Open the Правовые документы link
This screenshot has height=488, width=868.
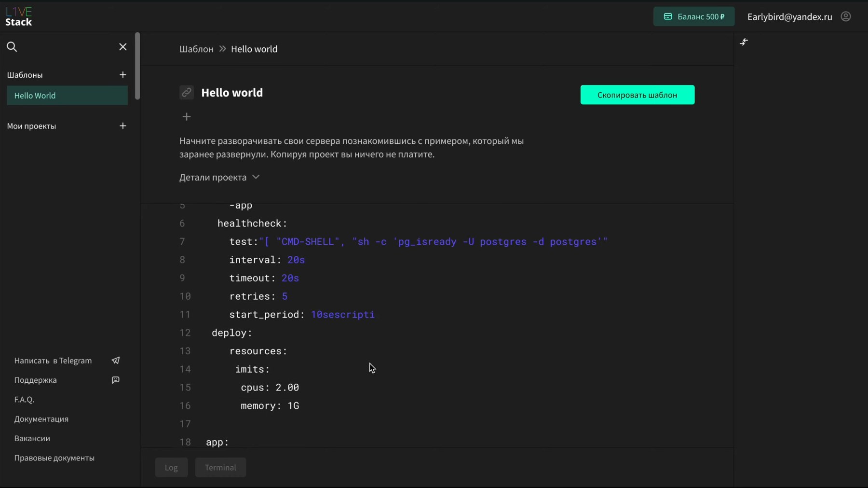click(54, 458)
